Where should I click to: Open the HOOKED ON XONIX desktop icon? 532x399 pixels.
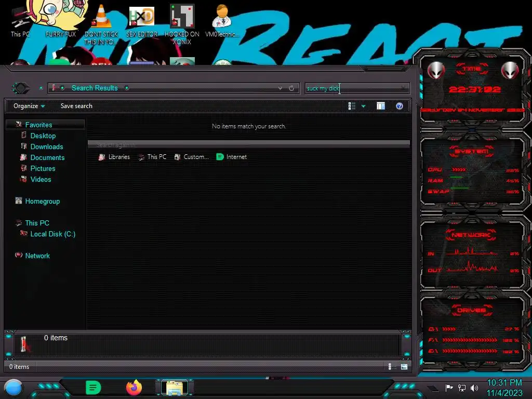click(x=182, y=24)
